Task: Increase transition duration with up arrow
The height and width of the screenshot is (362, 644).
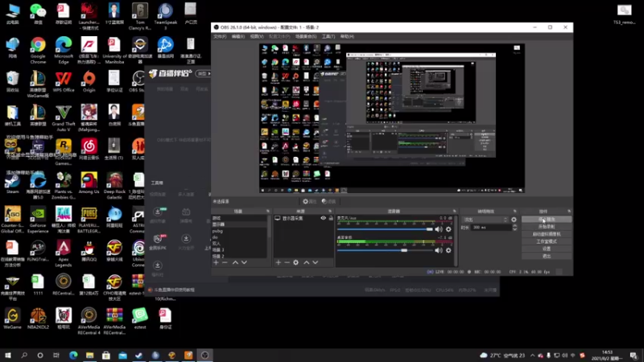Action: [x=514, y=226]
